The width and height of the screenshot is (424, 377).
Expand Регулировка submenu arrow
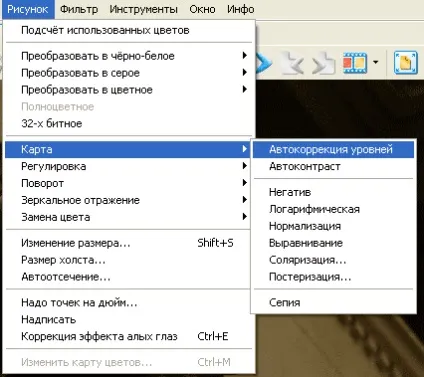pyautogui.click(x=245, y=166)
